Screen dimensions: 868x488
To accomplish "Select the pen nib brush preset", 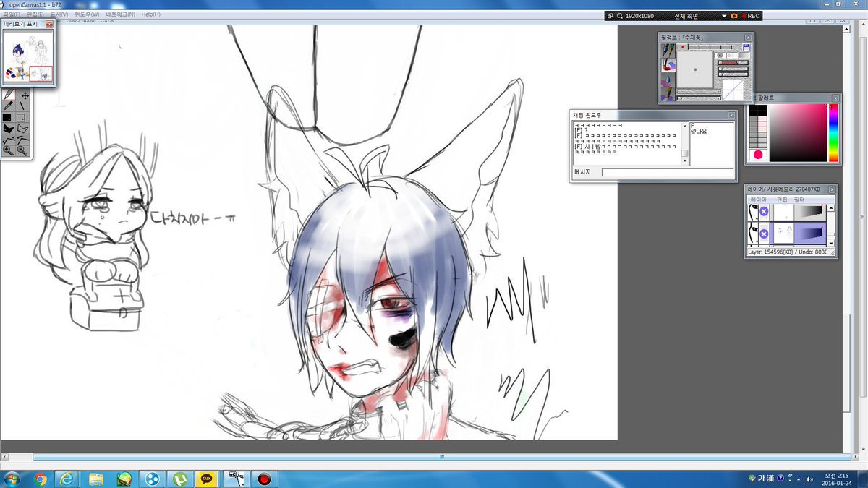I will 667,50.
